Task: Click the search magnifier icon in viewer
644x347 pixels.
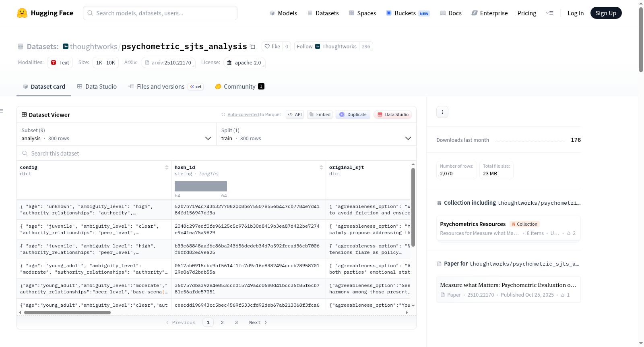Action: (x=25, y=153)
